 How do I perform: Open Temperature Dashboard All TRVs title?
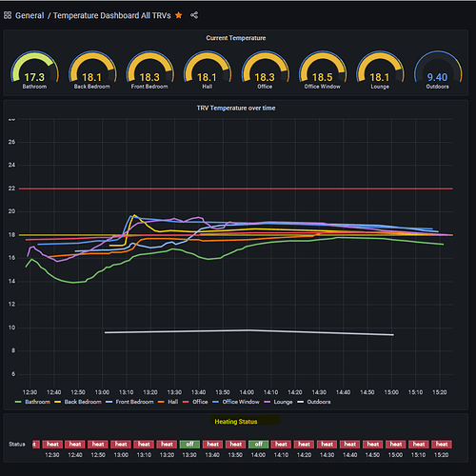pyautogui.click(x=111, y=15)
